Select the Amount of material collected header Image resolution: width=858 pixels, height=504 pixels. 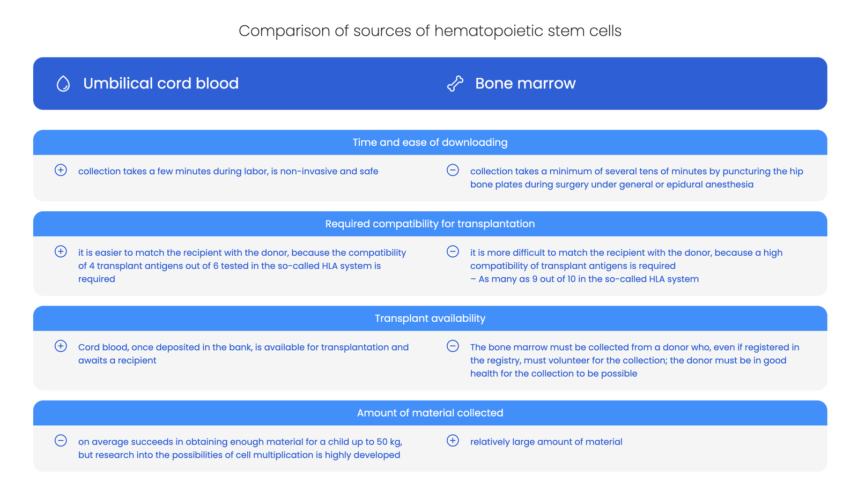(x=430, y=413)
